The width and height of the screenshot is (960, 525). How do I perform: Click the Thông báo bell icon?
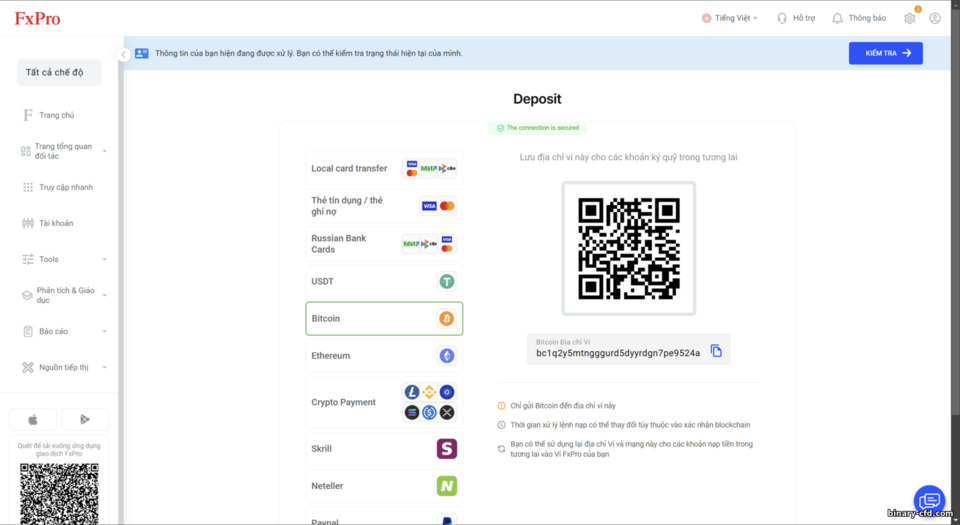(837, 18)
